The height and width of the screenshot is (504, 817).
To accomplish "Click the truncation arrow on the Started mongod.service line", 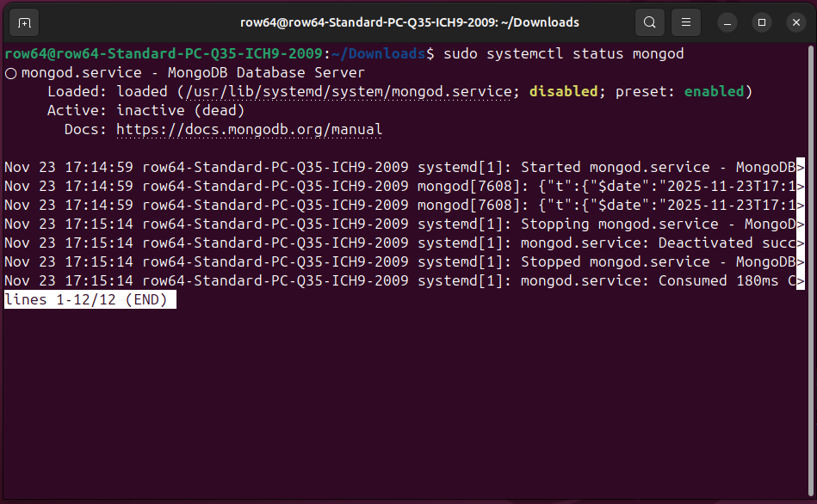I will pyautogui.click(x=801, y=167).
